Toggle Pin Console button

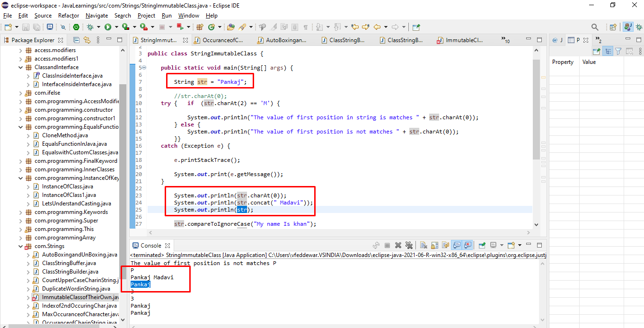coord(482,245)
